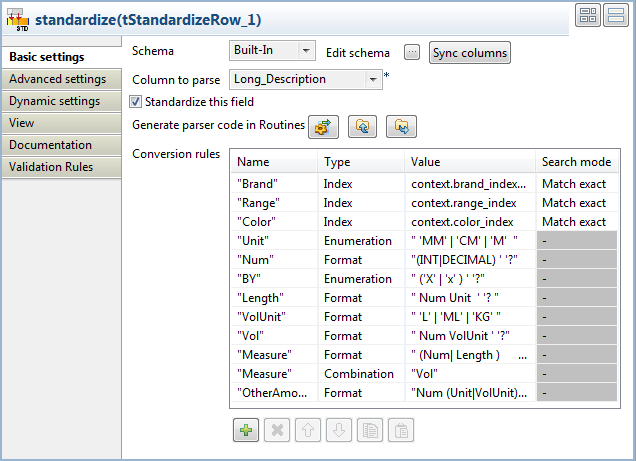Screen dimensions: 636x461
Task: Click the third icon beside Generate parser code
Action: (401, 127)
